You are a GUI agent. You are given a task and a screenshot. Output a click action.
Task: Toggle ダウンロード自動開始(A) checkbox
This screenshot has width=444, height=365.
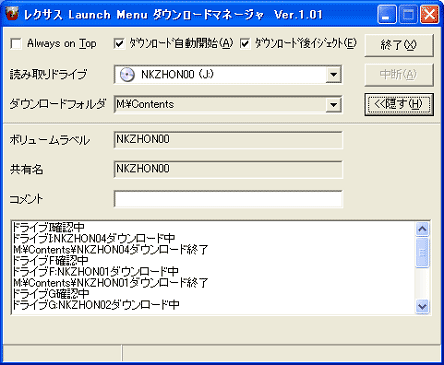pyautogui.click(x=119, y=44)
